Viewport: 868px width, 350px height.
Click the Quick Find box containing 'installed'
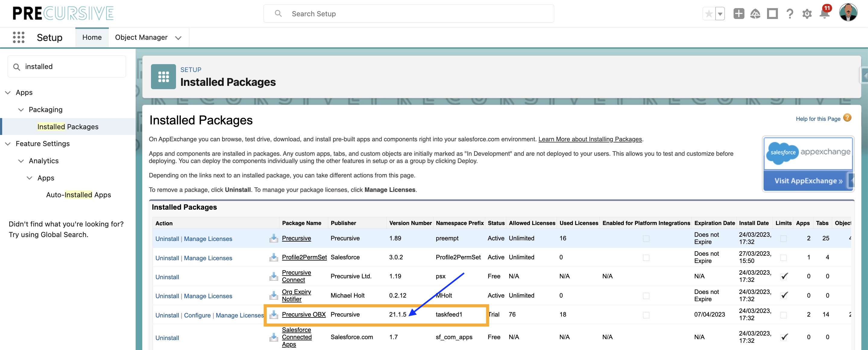(x=67, y=67)
